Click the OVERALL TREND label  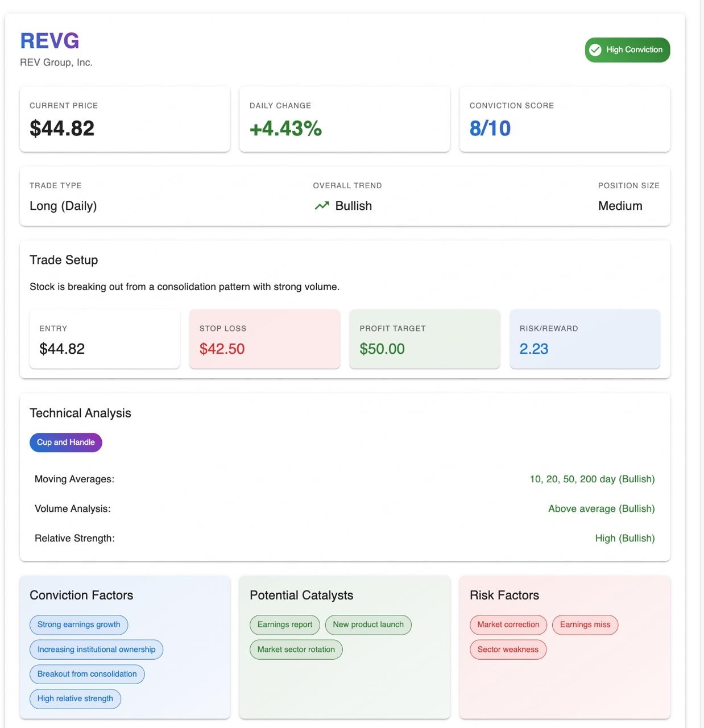click(347, 185)
